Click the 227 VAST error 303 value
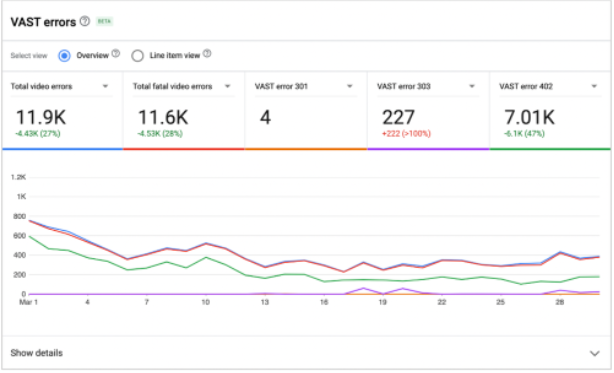The width and height of the screenshot is (614, 373). click(398, 117)
